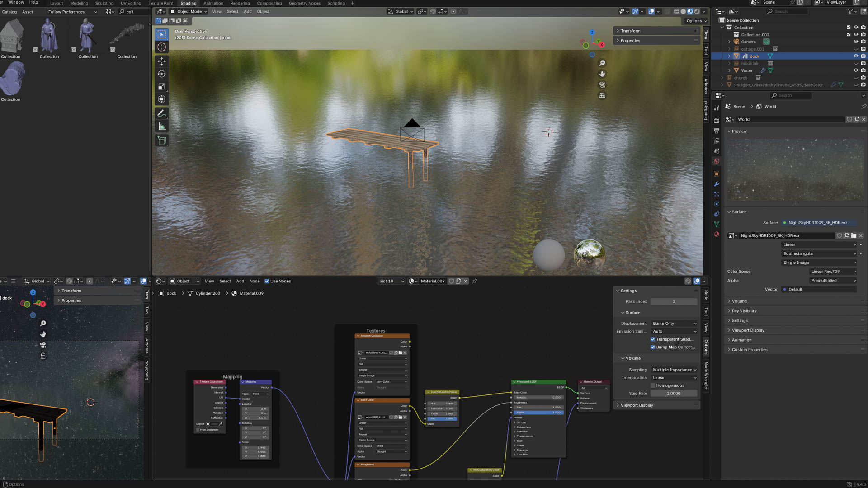
Task: Adjust the Step Rate value slider
Action: point(673,394)
